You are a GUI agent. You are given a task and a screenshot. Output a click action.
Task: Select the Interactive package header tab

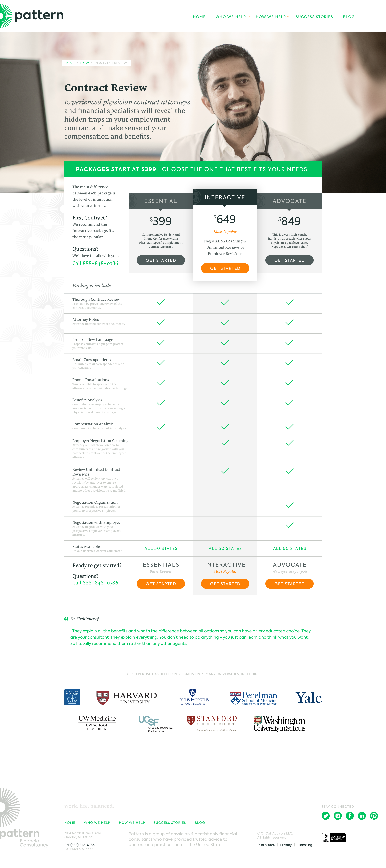tap(225, 197)
